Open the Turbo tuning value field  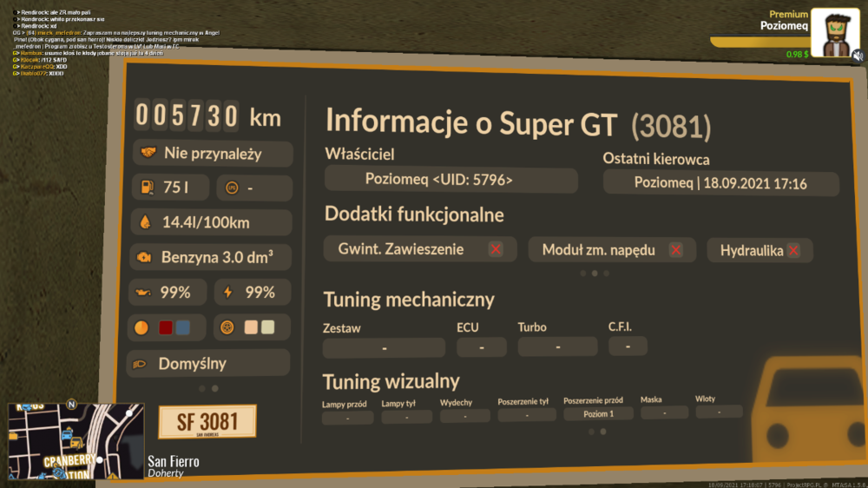[557, 346]
